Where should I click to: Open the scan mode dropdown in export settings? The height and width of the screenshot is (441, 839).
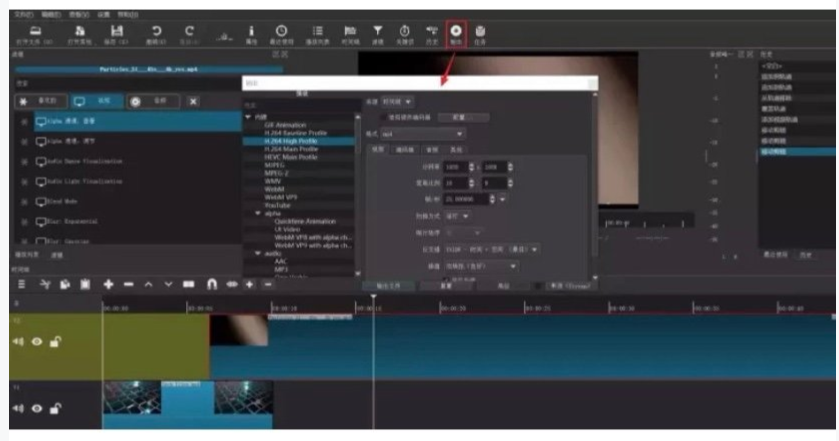pos(457,215)
